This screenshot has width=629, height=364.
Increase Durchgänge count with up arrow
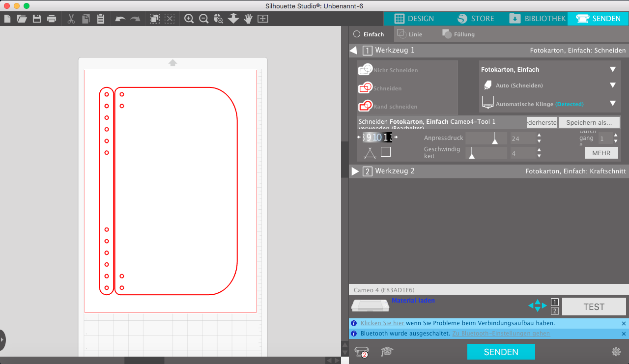[616, 135]
